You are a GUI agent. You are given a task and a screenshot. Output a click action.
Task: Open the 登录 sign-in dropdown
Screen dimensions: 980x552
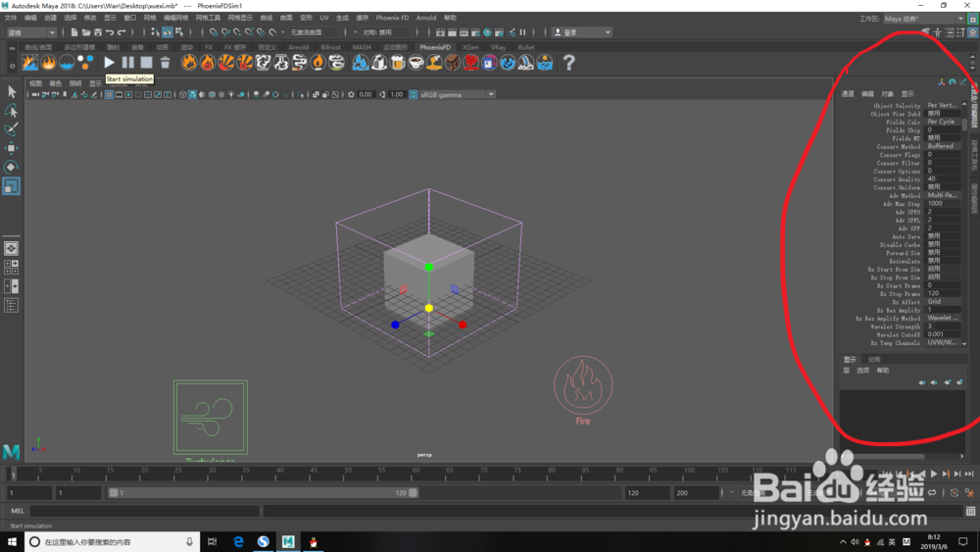(x=582, y=32)
